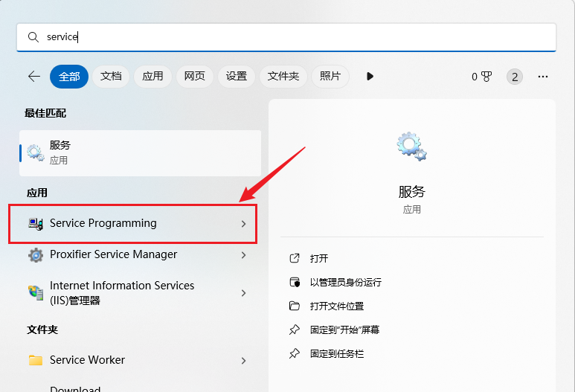The width and height of the screenshot is (575, 392).
Task: Select the 设置 filter tab
Action: tap(236, 76)
